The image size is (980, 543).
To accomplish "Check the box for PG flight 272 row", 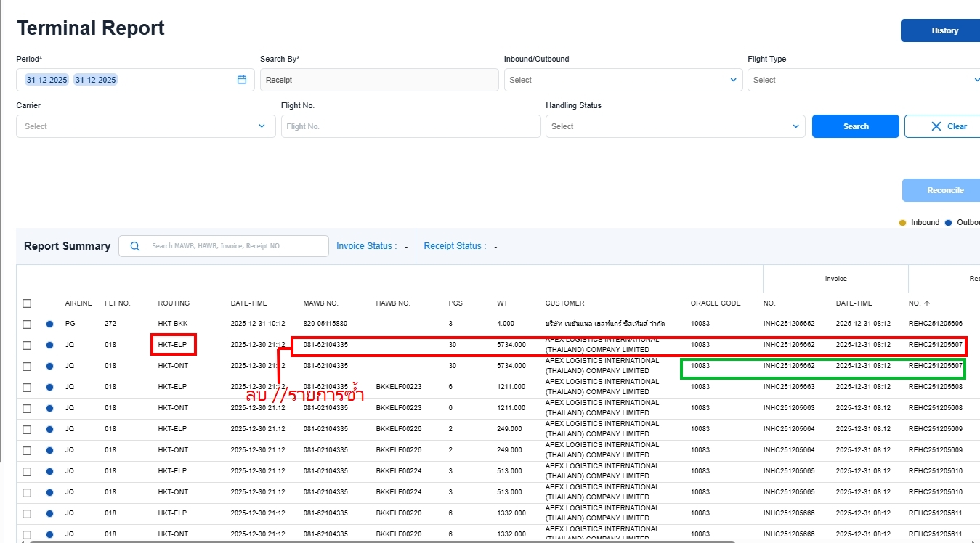I will coord(27,324).
